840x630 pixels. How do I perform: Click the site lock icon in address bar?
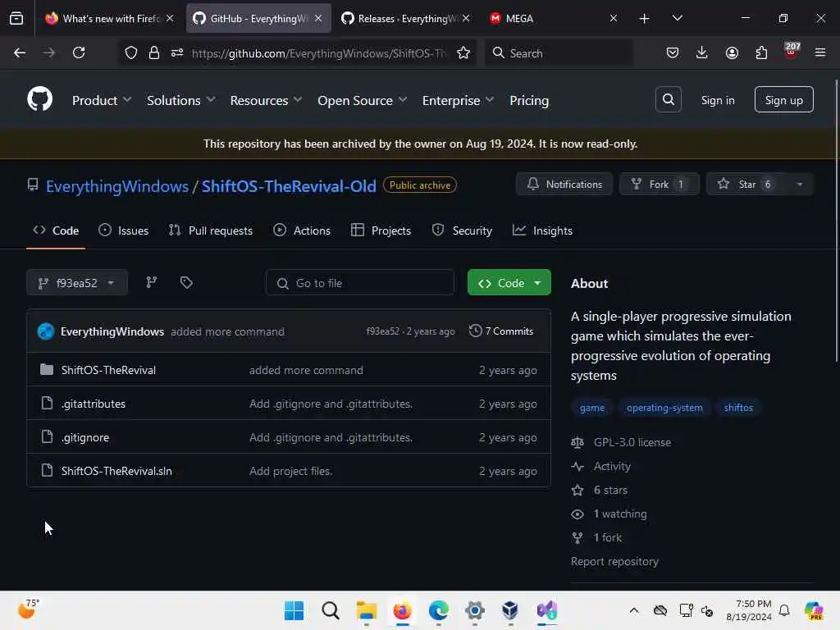[x=154, y=52]
